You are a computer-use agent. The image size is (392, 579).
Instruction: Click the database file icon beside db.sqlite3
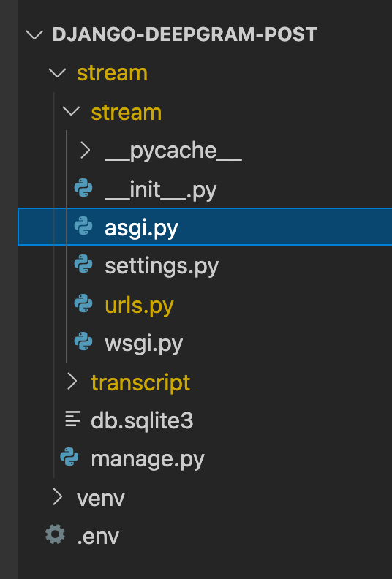click(x=72, y=419)
